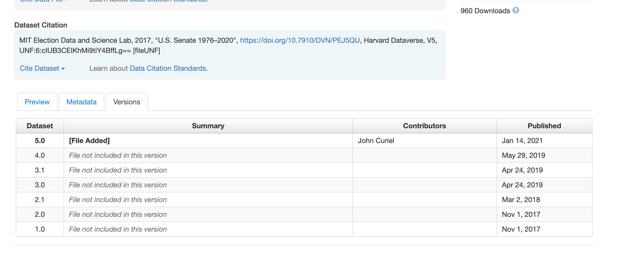Switch to the Preview tab
The image size is (644, 253).
click(x=37, y=102)
